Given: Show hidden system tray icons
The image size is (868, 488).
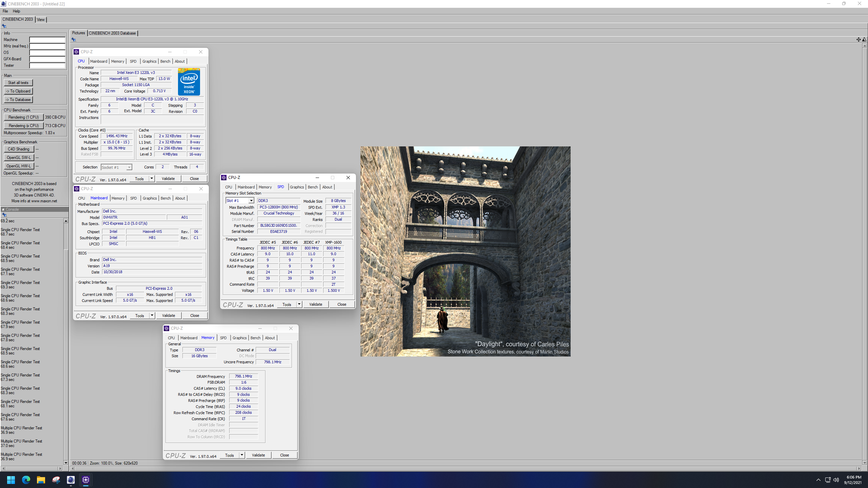Looking at the screenshot, I should (818, 480).
